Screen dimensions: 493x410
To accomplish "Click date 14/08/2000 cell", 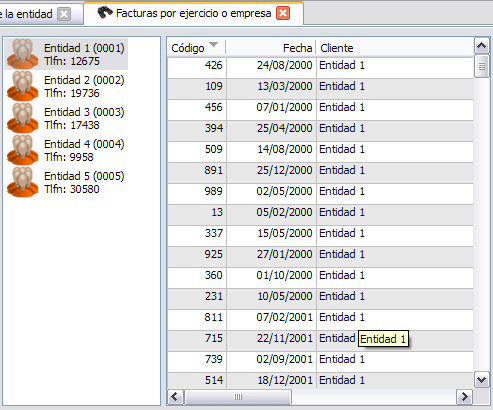I will tap(271, 152).
